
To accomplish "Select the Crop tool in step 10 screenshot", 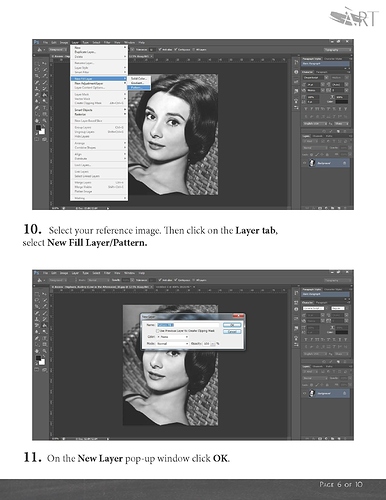I will coord(37,76).
